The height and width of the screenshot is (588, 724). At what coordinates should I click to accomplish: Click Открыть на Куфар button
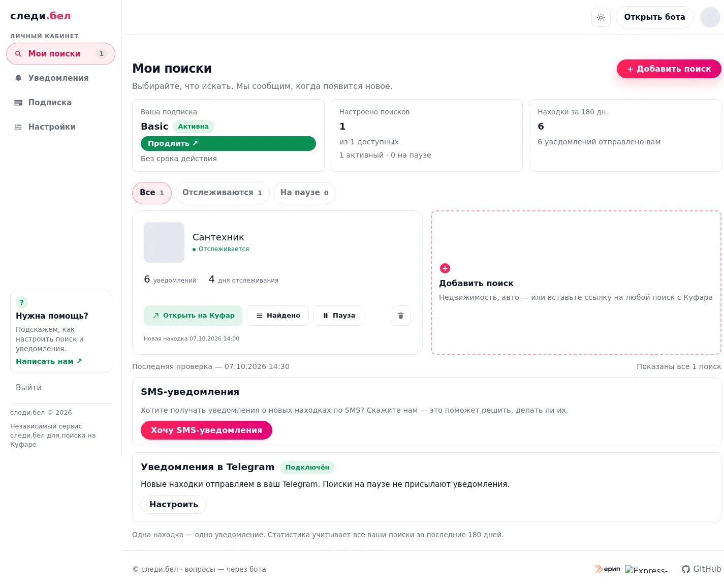pyautogui.click(x=193, y=316)
